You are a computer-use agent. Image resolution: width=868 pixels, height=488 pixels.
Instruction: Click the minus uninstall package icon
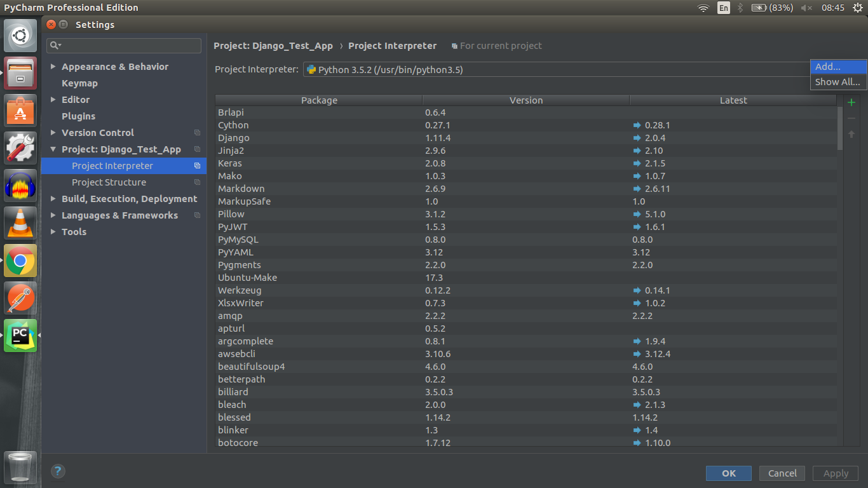851,118
